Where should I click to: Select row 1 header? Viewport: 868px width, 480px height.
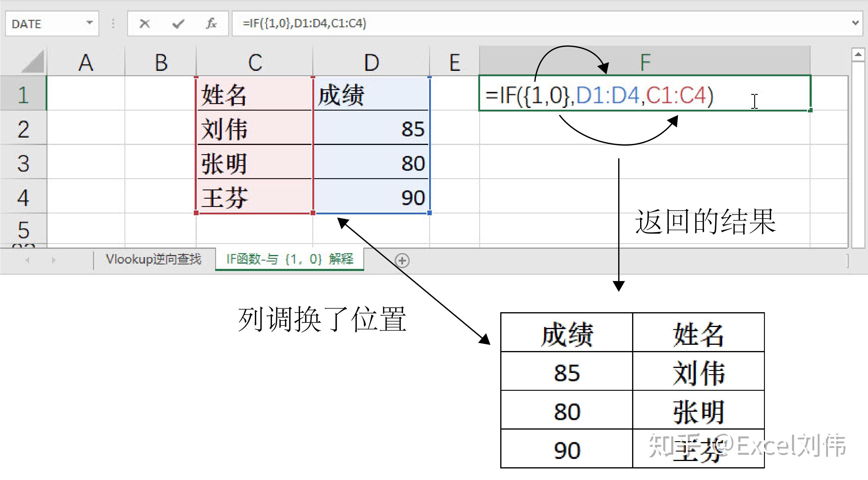coord(23,94)
